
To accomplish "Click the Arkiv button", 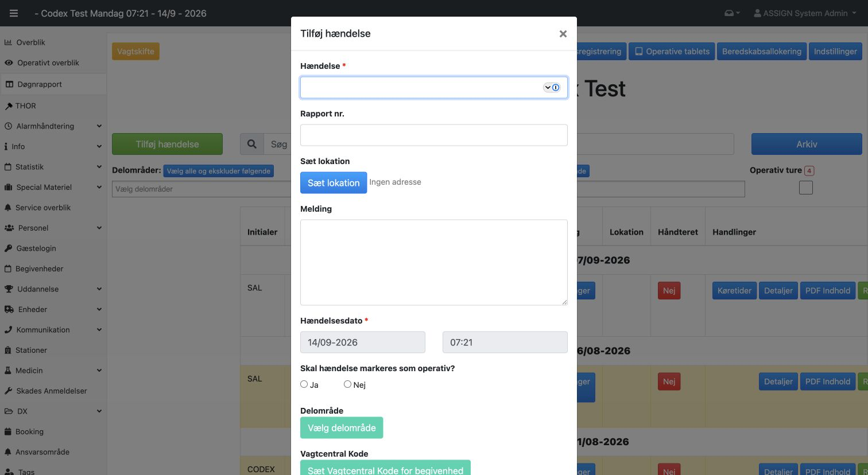I will coord(807,145).
